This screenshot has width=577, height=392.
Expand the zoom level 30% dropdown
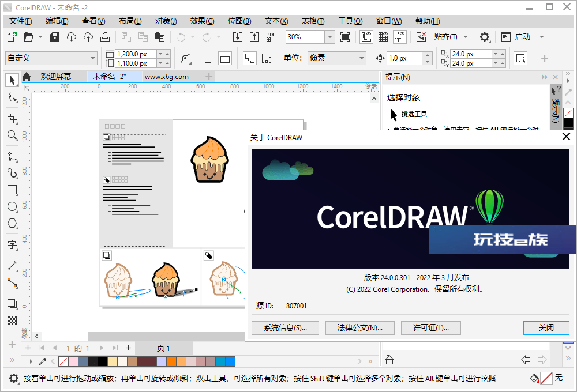(329, 37)
